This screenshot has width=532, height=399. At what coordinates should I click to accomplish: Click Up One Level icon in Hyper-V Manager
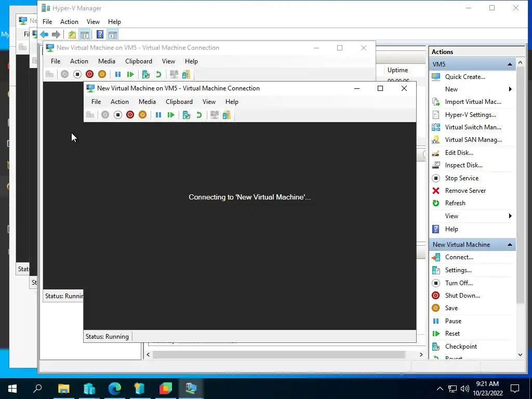coord(72,34)
